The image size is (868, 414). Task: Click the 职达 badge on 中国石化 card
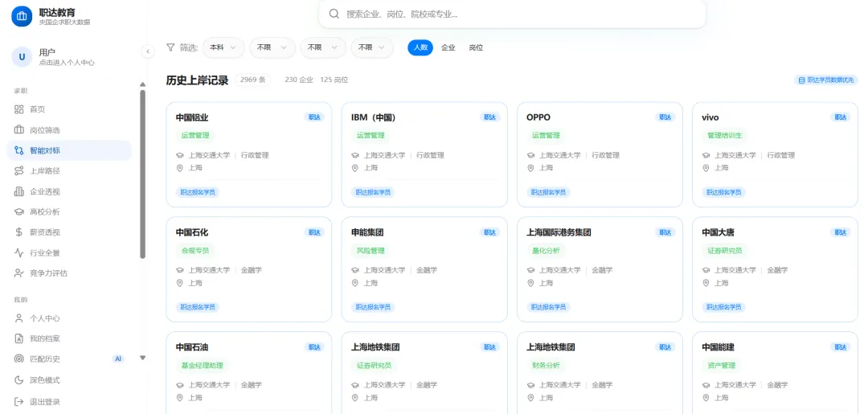click(314, 232)
